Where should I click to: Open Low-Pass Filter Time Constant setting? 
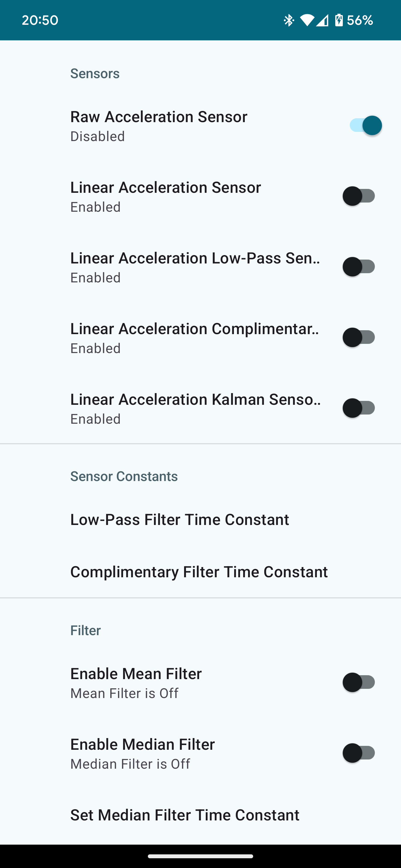coord(200,520)
